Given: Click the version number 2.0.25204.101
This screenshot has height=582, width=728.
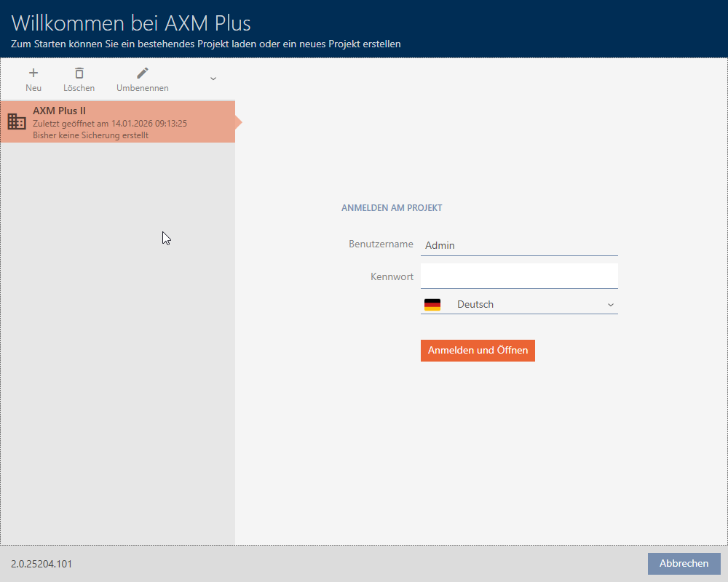Looking at the screenshot, I should [41, 564].
